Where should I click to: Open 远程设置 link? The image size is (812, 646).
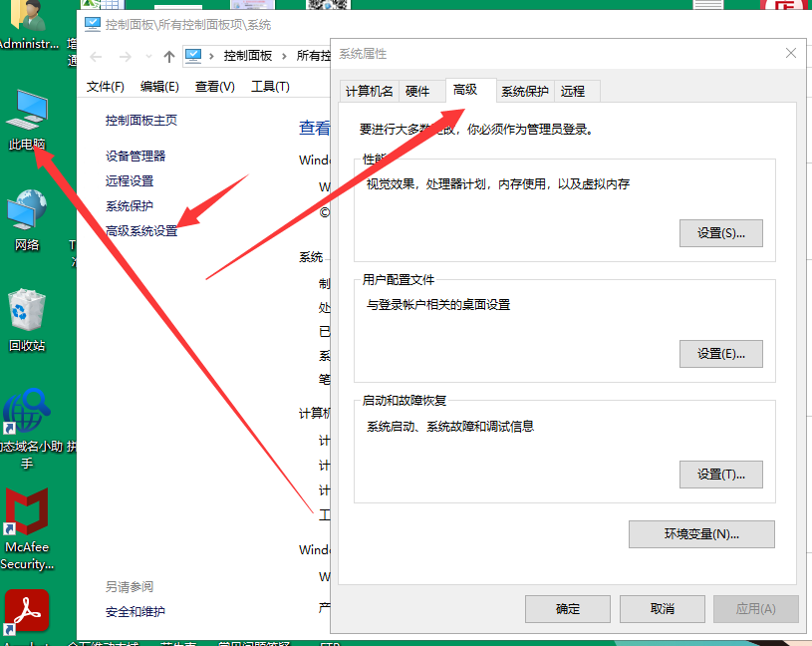coord(130,180)
